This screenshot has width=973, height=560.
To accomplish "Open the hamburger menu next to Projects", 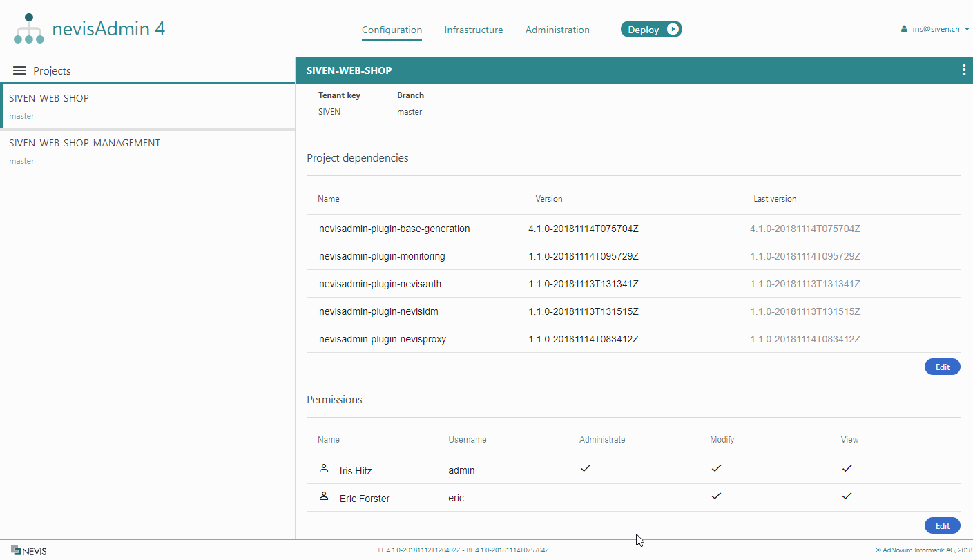I will (19, 70).
